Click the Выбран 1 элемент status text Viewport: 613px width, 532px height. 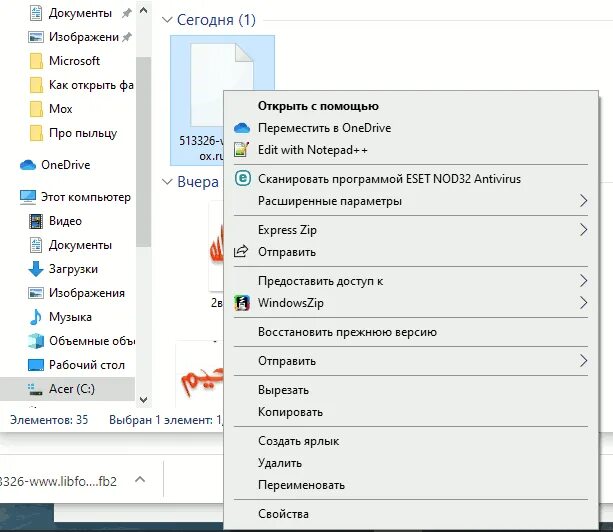(x=166, y=420)
